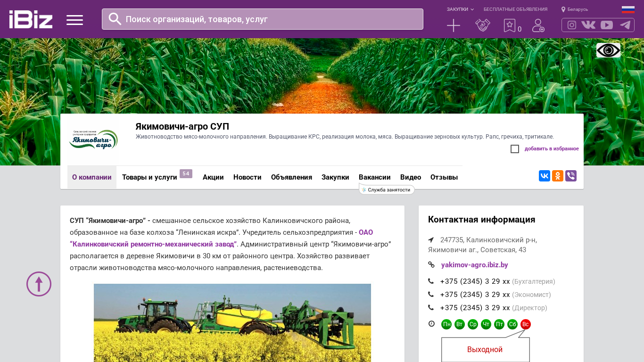Switch to the Новости tab

[248, 177]
